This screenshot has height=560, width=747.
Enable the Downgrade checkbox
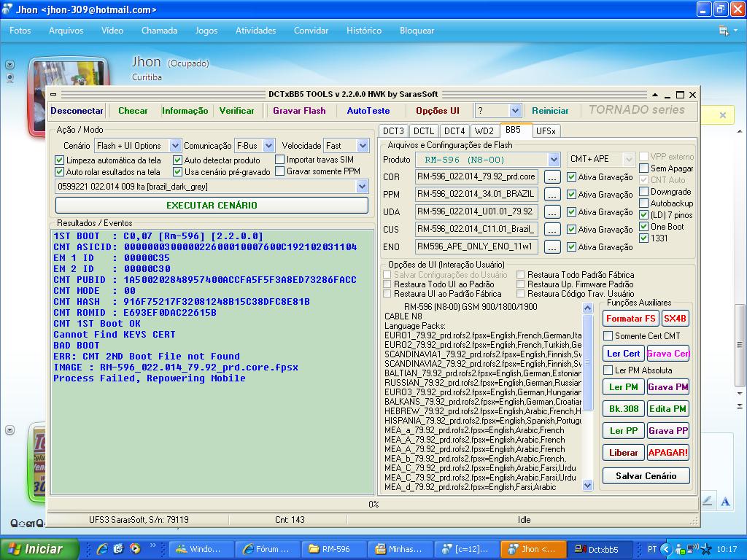pyautogui.click(x=643, y=192)
